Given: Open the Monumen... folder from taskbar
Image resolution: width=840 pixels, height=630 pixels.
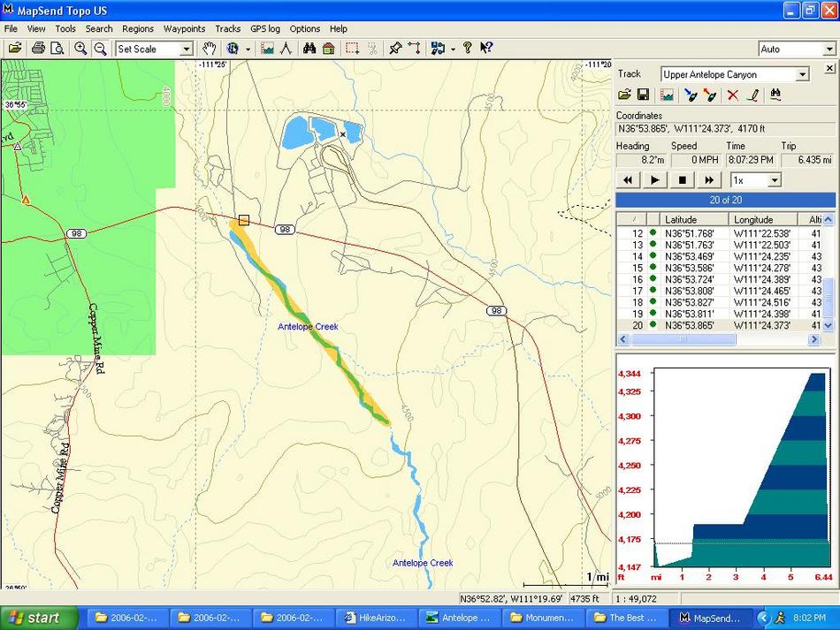Looking at the screenshot, I should coord(542,618).
